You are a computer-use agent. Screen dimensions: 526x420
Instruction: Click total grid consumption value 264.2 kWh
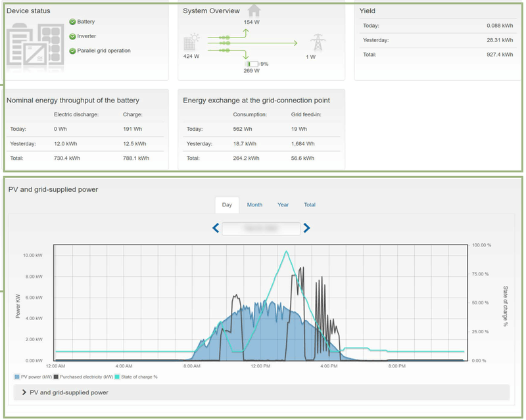click(246, 158)
